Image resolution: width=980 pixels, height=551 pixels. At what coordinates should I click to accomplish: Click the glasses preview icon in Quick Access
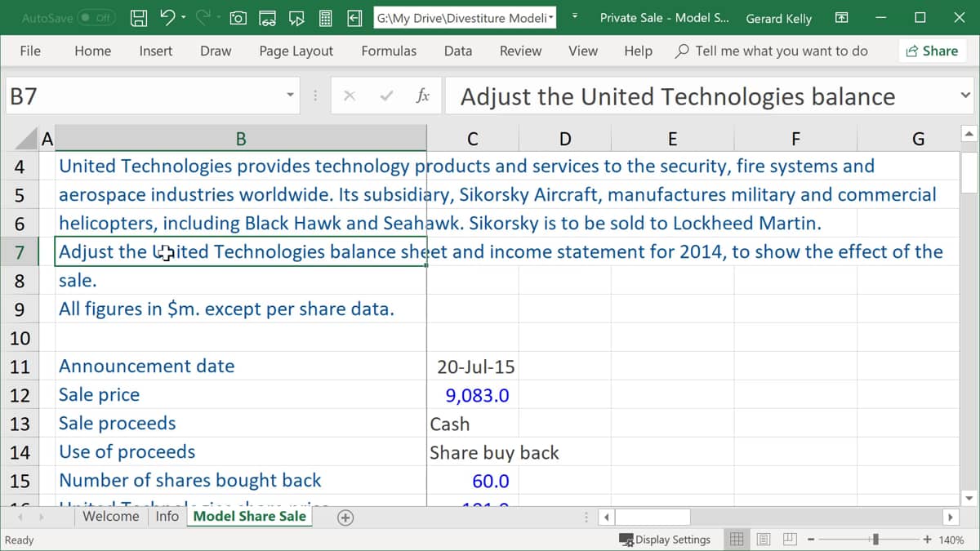pos(268,17)
